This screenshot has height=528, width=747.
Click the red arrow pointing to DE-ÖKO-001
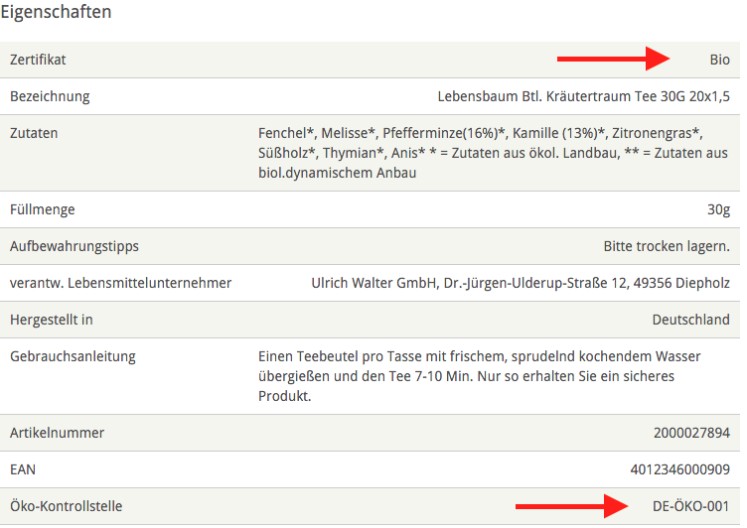point(573,507)
